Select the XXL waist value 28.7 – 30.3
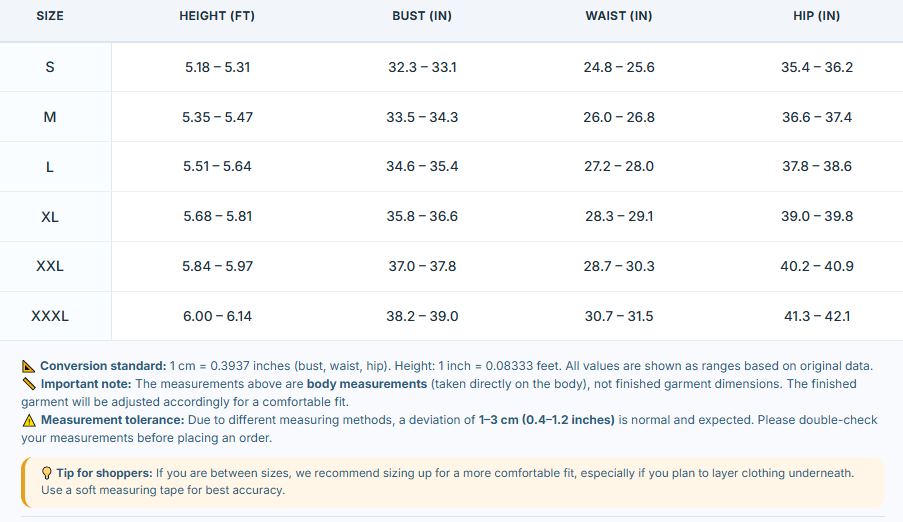Image resolution: width=903 pixels, height=522 pixels. (x=619, y=267)
